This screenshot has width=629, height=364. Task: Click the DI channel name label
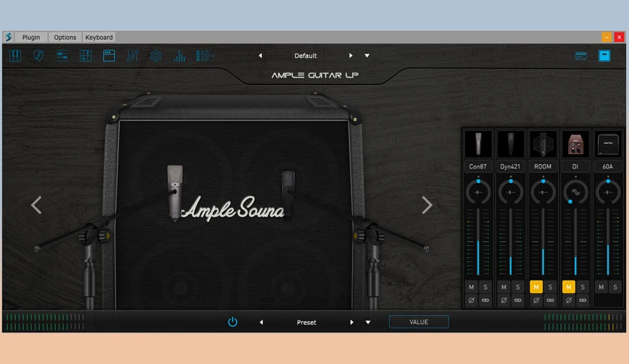[x=576, y=166]
